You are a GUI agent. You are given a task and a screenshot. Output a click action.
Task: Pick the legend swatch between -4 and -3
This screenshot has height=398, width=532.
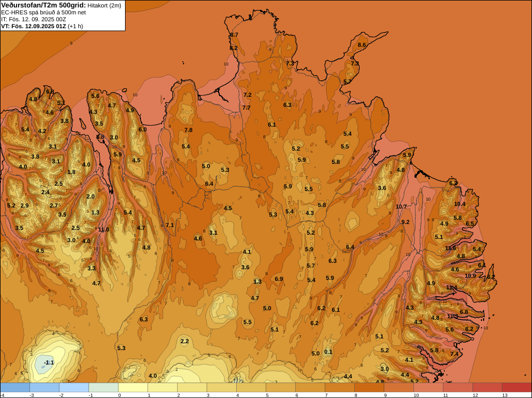[15, 387]
